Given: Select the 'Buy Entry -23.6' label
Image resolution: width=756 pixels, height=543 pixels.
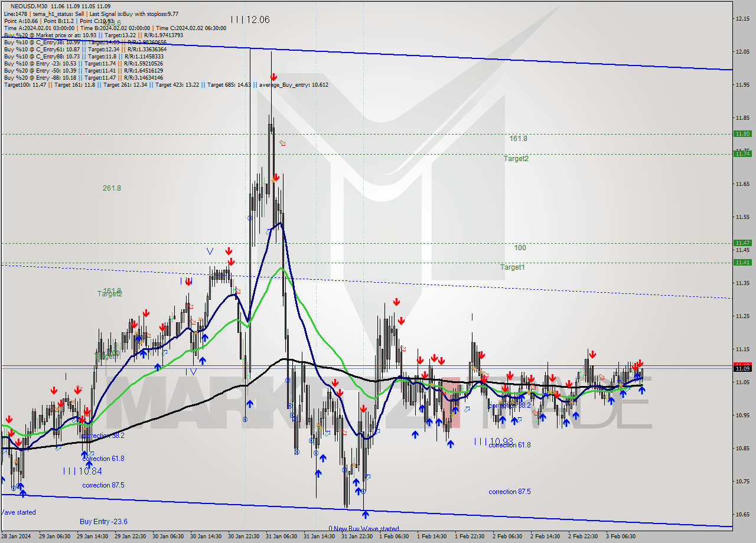Looking at the screenshot, I should tap(103, 522).
